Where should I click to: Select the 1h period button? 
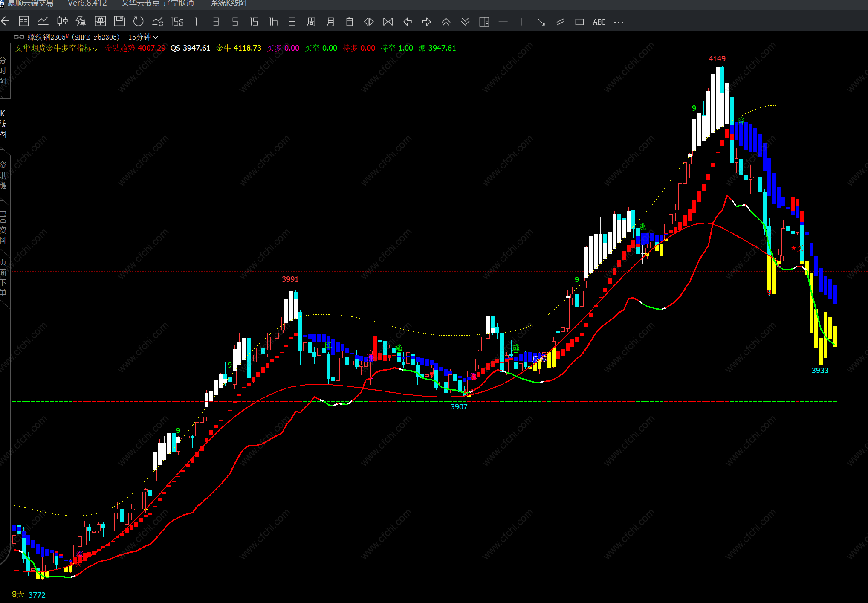point(273,22)
